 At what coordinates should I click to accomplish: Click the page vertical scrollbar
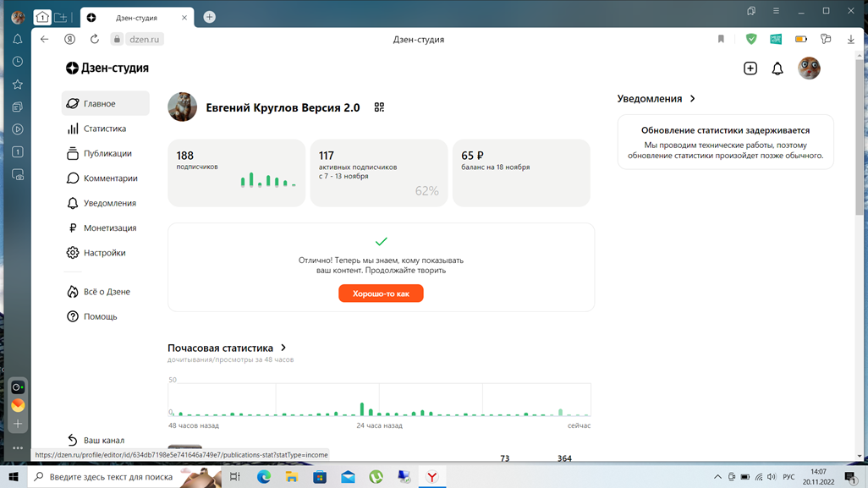(x=860, y=135)
